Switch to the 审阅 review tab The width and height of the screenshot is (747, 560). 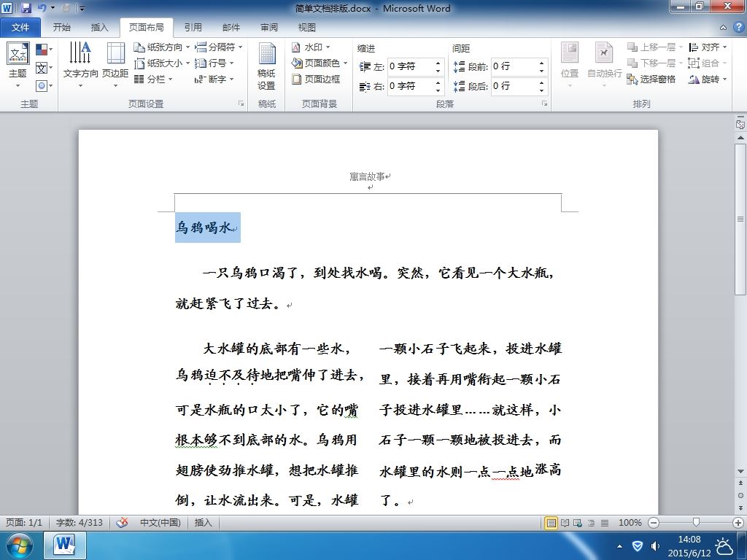point(269,28)
